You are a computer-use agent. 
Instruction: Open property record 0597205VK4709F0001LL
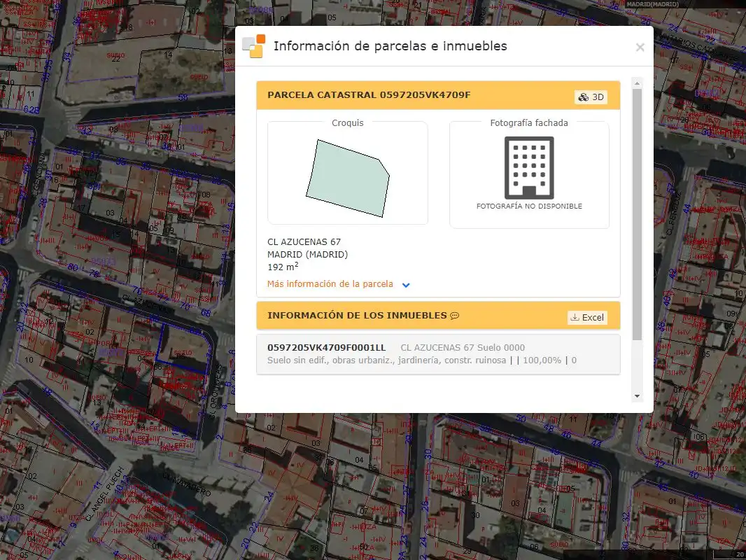click(x=438, y=354)
